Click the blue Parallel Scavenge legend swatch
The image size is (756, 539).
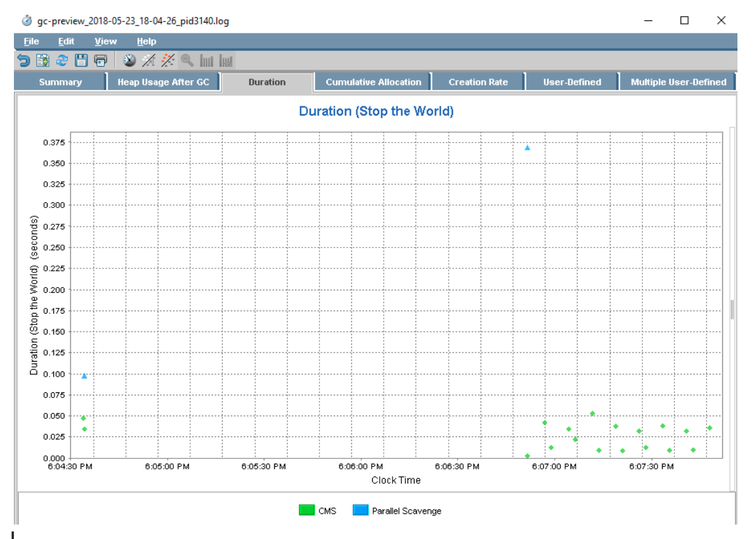pyautogui.click(x=361, y=510)
